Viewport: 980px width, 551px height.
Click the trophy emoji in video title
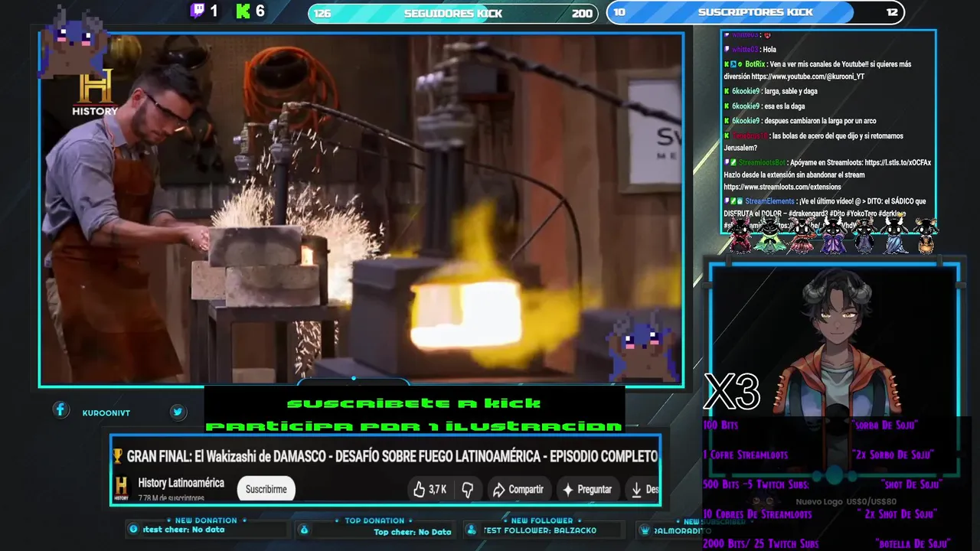click(x=118, y=456)
